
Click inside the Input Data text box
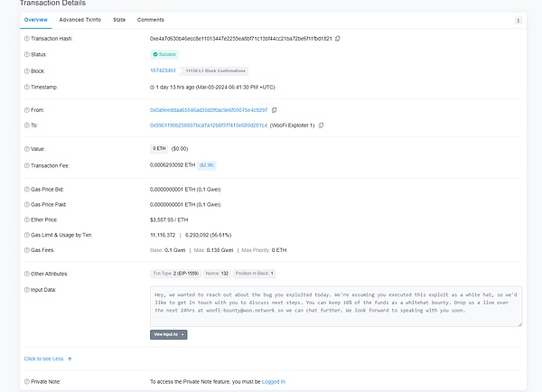[x=334, y=305]
